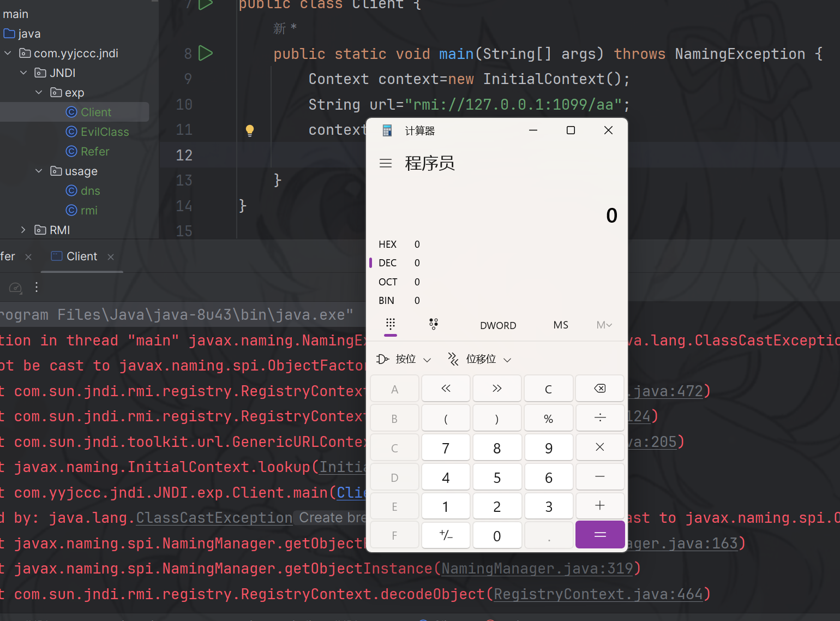Switch to the Client run tab
This screenshot has width=840, height=621.
(x=81, y=256)
